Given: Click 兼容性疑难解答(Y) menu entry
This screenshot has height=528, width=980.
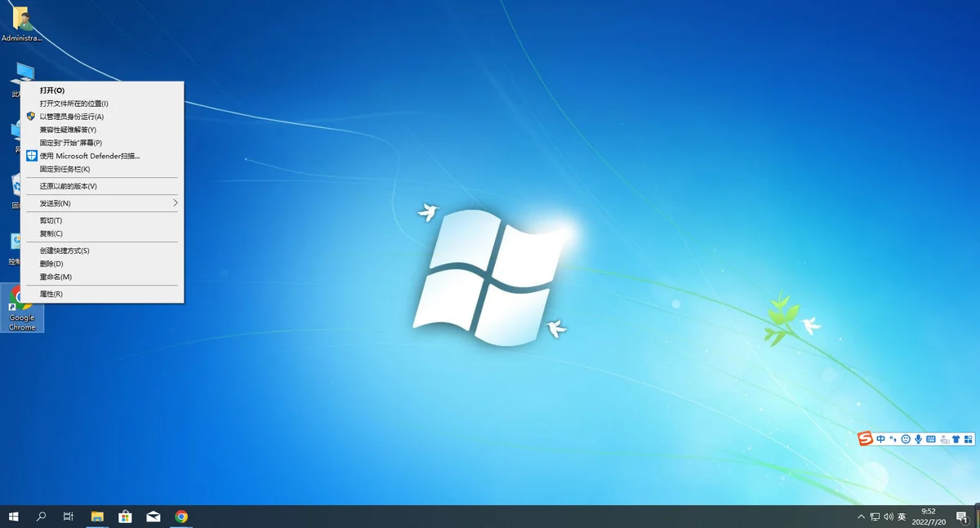Looking at the screenshot, I should (102, 130).
